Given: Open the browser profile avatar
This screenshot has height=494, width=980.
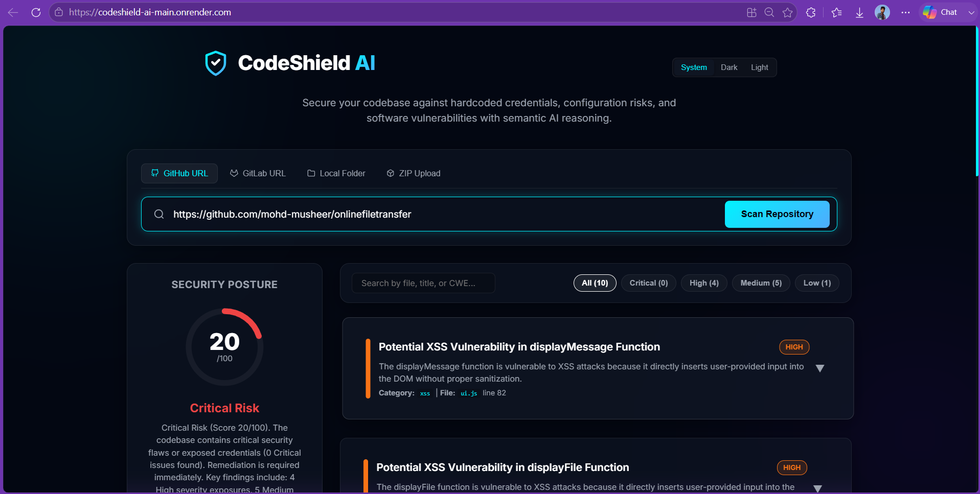Looking at the screenshot, I should (882, 12).
